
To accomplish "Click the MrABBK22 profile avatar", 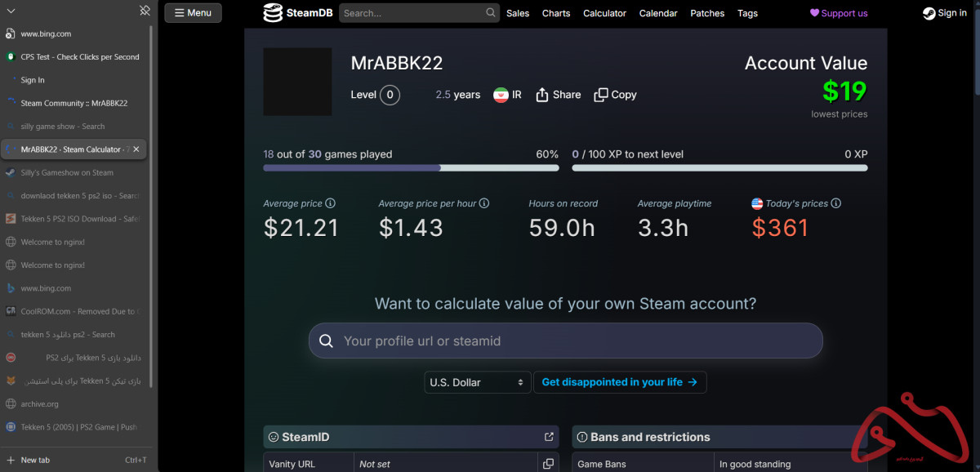I will [297, 82].
